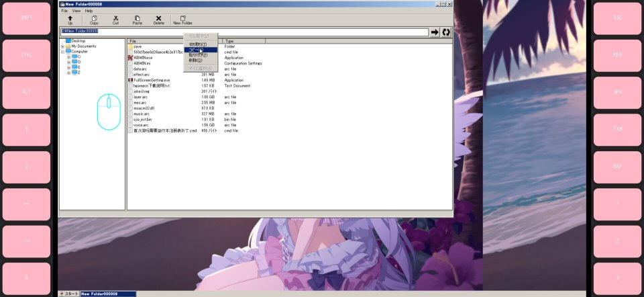Tap the ALT overlay key

click(26, 92)
